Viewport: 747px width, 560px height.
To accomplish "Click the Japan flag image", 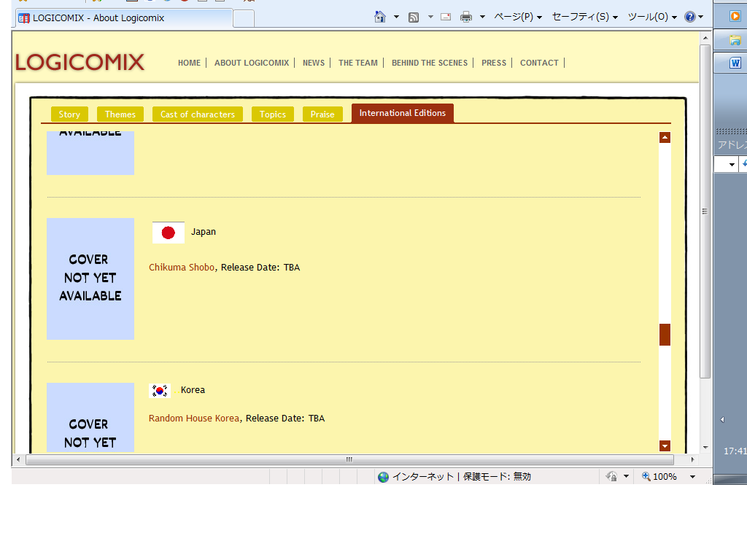I will click(169, 233).
